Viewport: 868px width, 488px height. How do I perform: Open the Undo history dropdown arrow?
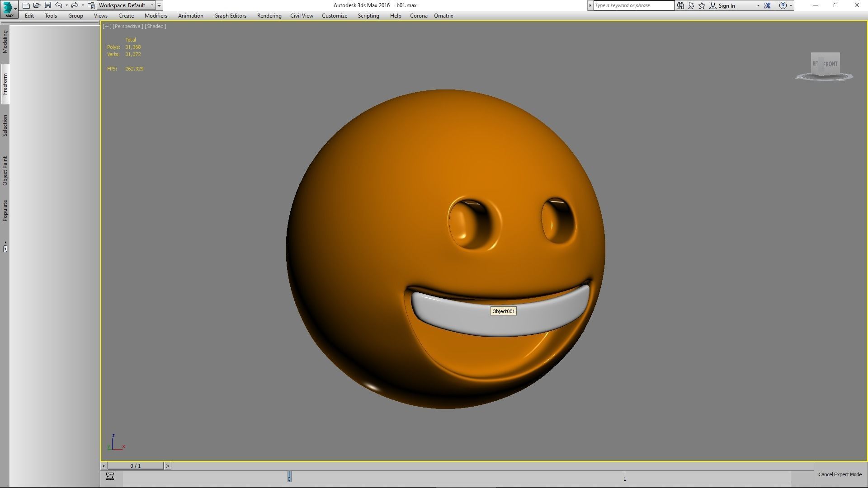(66, 5)
